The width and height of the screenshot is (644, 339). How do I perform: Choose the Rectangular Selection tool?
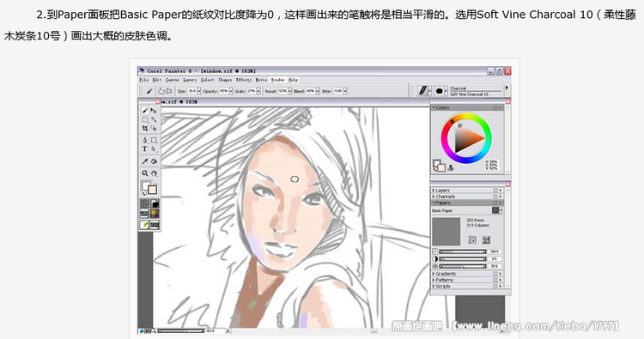tap(144, 120)
